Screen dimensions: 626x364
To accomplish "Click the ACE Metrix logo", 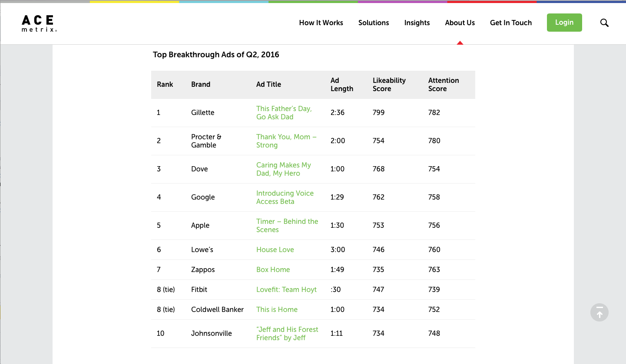I will click(x=39, y=23).
